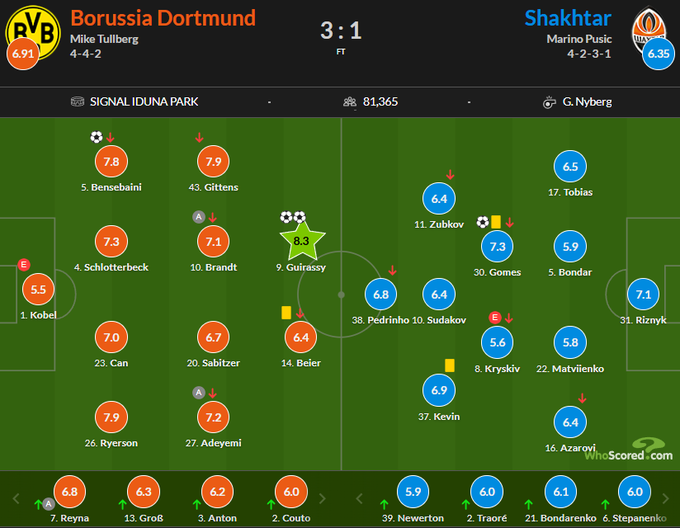Click the red E error icon near Kobel
The width and height of the screenshot is (680, 528).
[x=24, y=265]
